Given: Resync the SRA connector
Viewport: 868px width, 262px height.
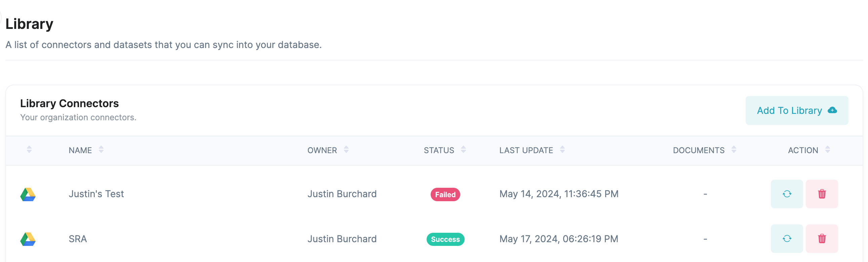Looking at the screenshot, I should click(x=787, y=239).
